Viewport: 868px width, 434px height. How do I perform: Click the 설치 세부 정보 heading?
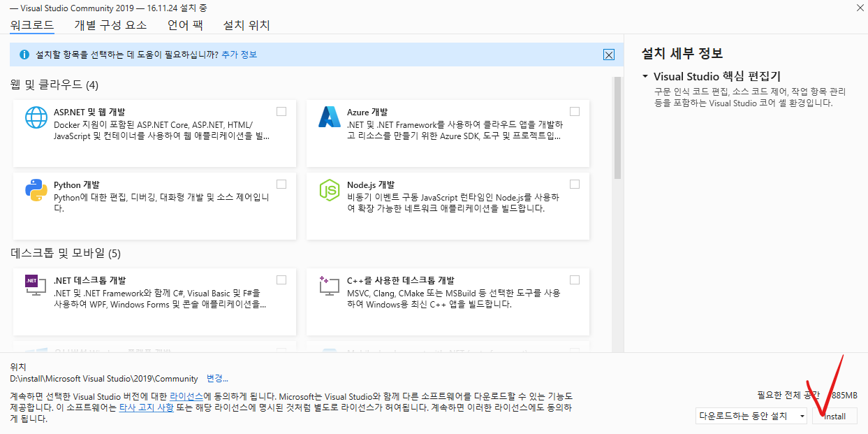(682, 54)
